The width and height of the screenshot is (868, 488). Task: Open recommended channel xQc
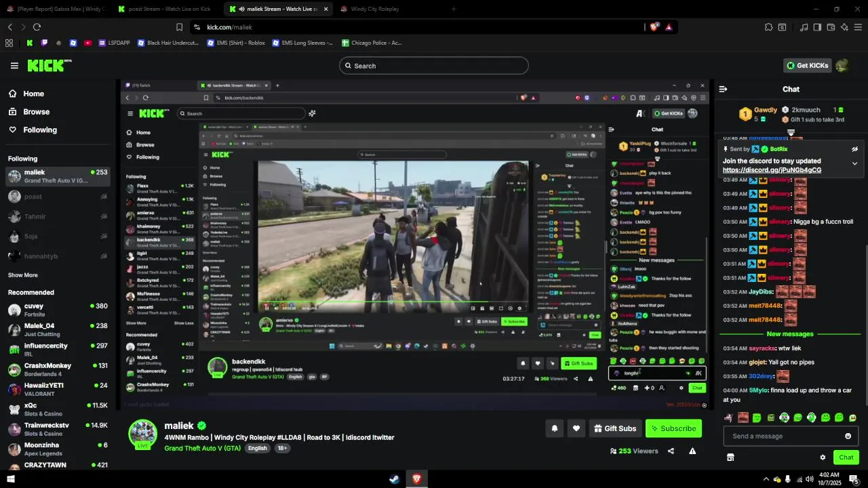[x=58, y=409]
